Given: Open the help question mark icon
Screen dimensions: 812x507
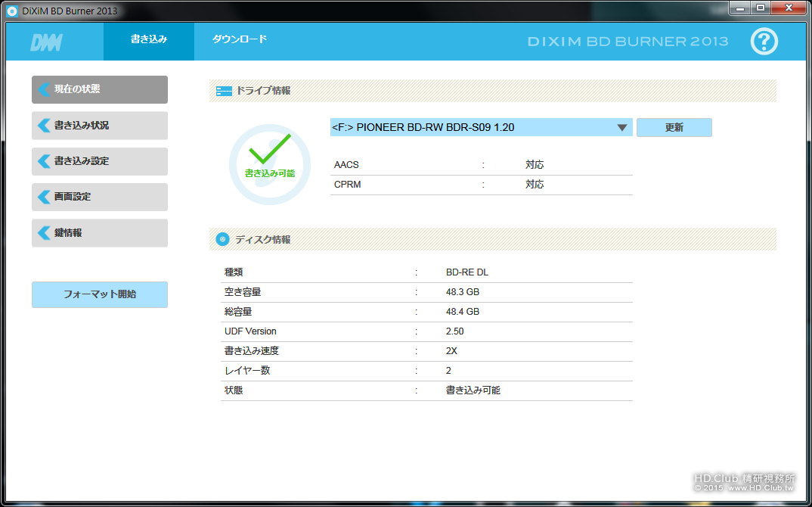Looking at the screenshot, I should (x=764, y=42).
